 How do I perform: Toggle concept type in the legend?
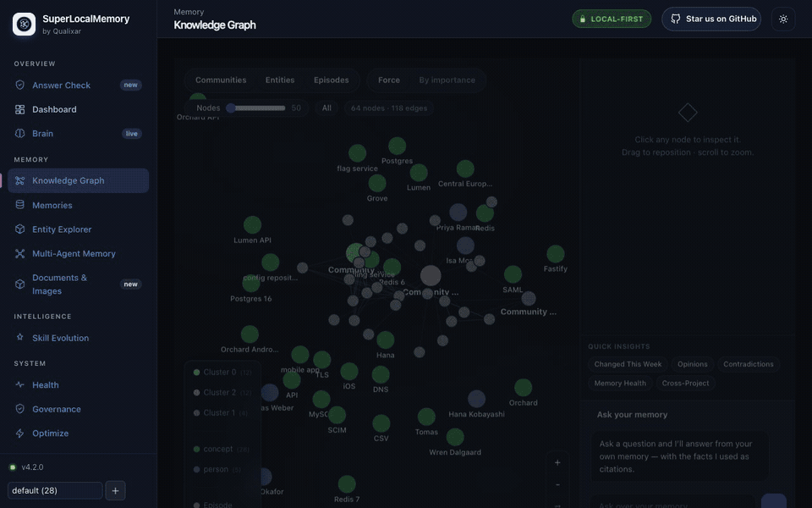pos(221,449)
